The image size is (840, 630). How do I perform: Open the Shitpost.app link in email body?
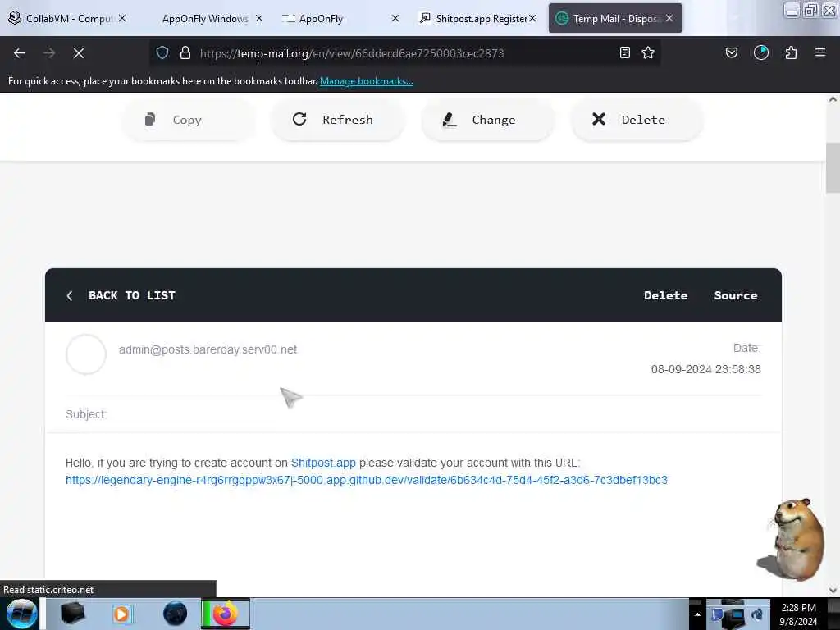323,463
